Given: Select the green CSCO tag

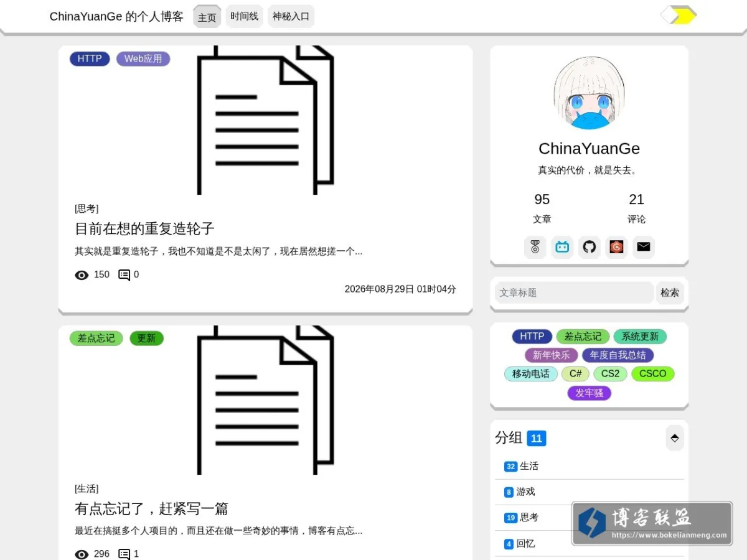Looking at the screenshot, I should [653, 374].
